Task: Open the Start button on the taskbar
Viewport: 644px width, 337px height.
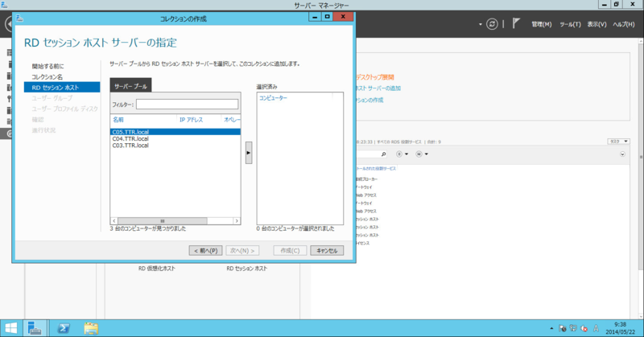Action: pyautogui.click(x=10, y=328)
